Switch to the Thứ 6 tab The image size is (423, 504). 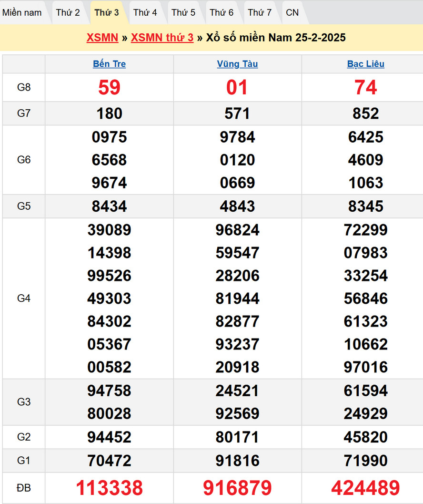[x=222, y=12]
